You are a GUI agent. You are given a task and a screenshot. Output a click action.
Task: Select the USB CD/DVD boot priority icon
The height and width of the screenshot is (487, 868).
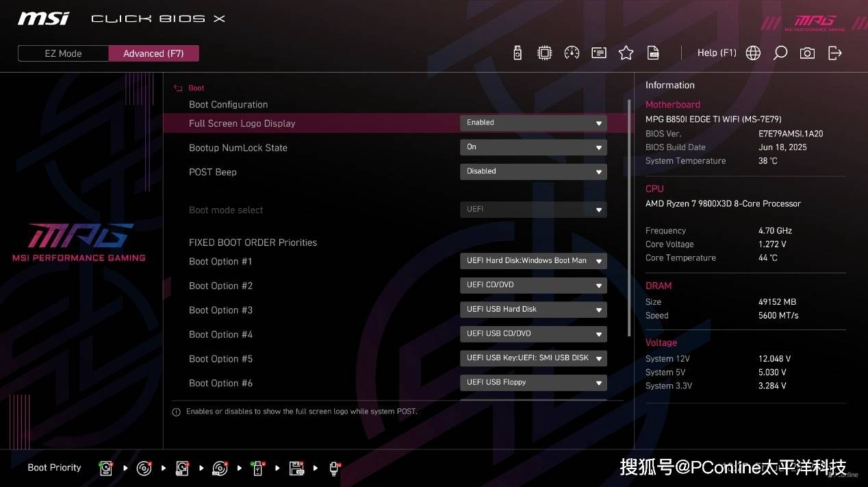(x=220, y=468)
